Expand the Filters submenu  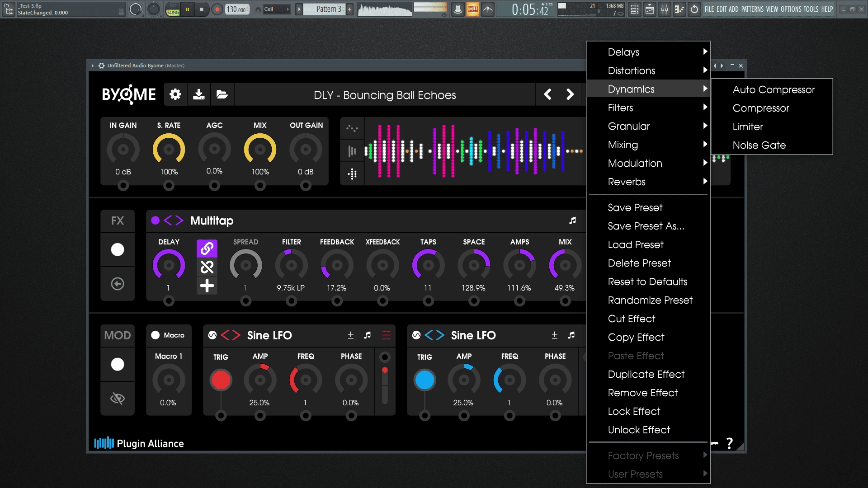coord(648,108)
